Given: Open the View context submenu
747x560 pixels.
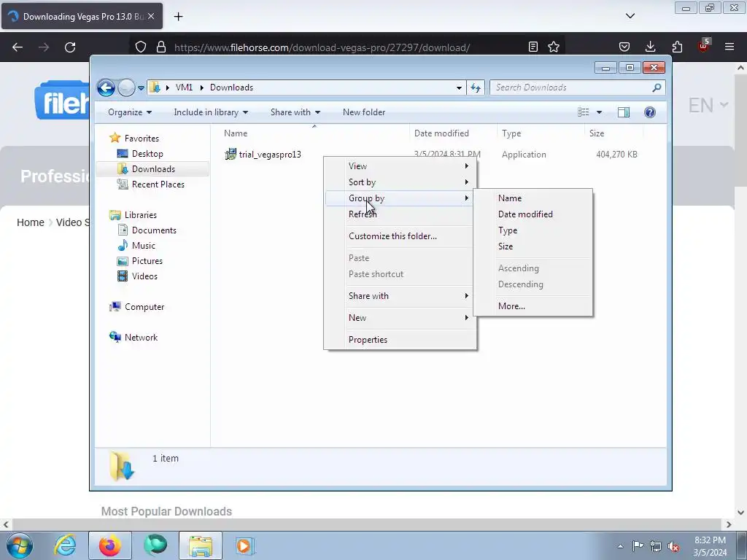Looking at the screenshot, I should click(x=400, y=166).
